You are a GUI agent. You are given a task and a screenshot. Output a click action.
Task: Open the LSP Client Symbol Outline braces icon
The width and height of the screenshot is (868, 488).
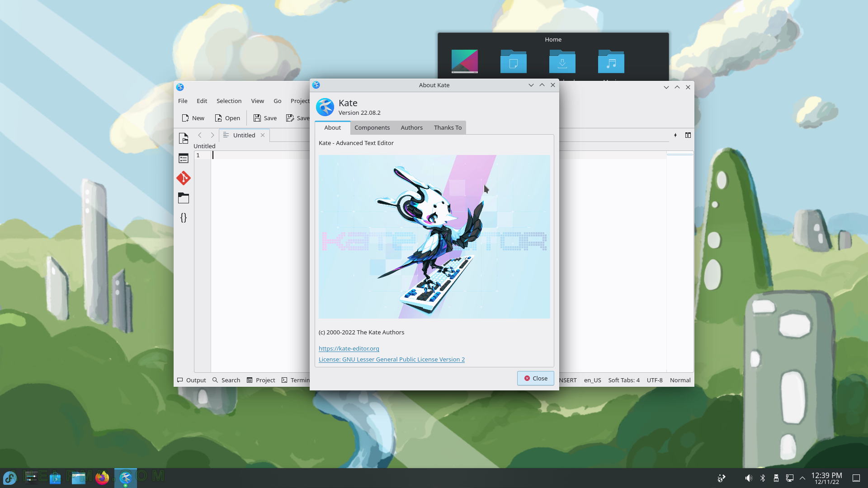click(x=184, y=218)
